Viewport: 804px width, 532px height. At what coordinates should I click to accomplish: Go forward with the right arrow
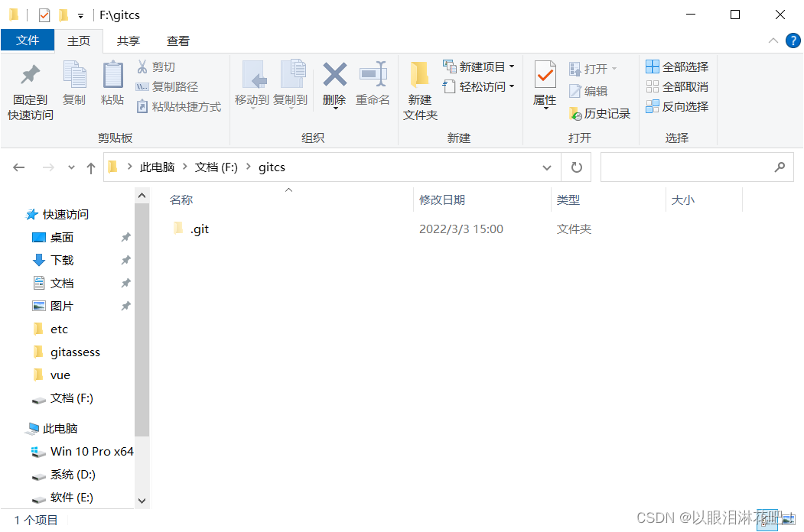click(48, 167)
